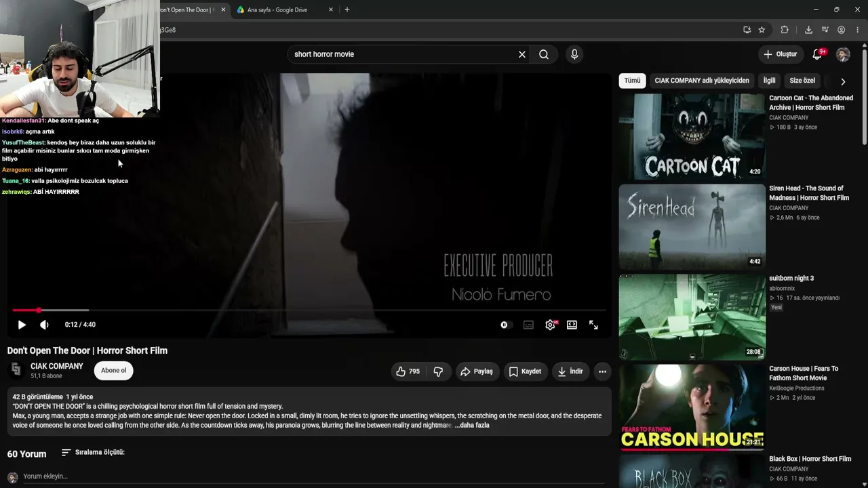Open the three-dot more actions menu

click(602, 371)
